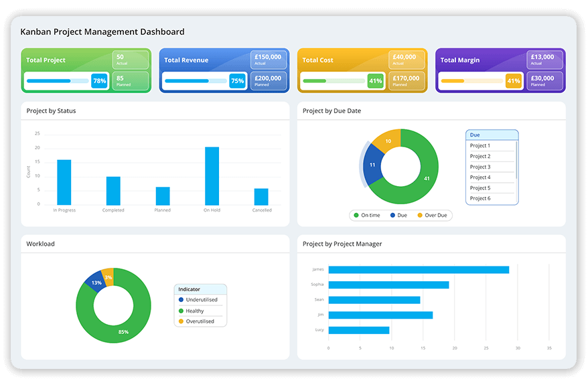
Task: Select Project 4 in the Due list
Action: [x=480, y=177]
